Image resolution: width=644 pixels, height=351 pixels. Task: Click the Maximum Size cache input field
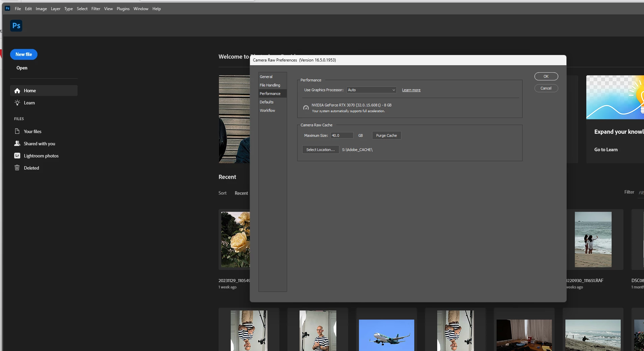point(342,135)
